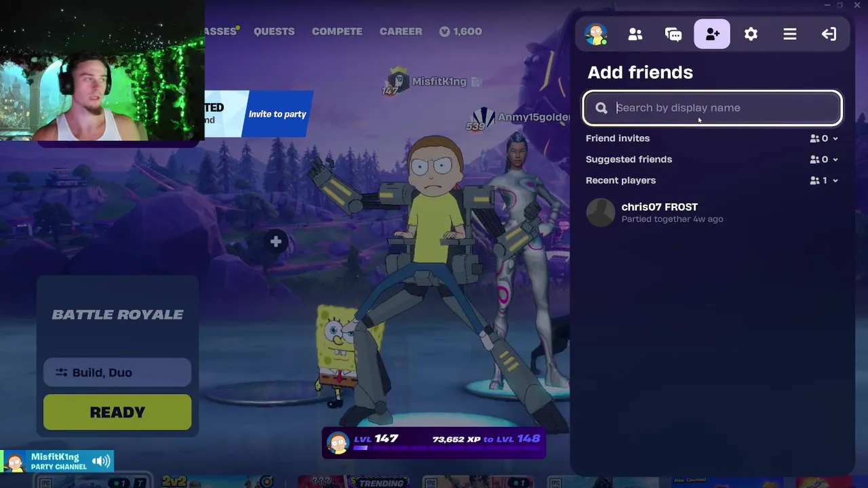Click the MisfitK1ng player name banner

tap(431, 82)
